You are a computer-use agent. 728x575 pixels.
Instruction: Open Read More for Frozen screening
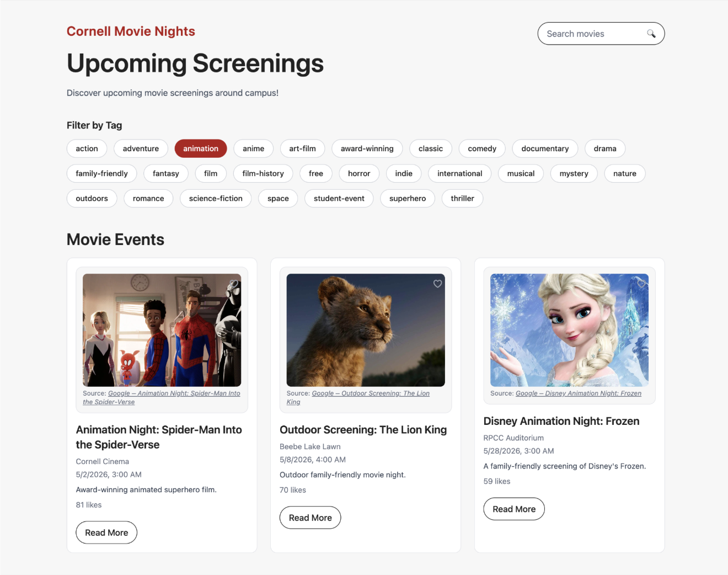(x=514, y=509)
